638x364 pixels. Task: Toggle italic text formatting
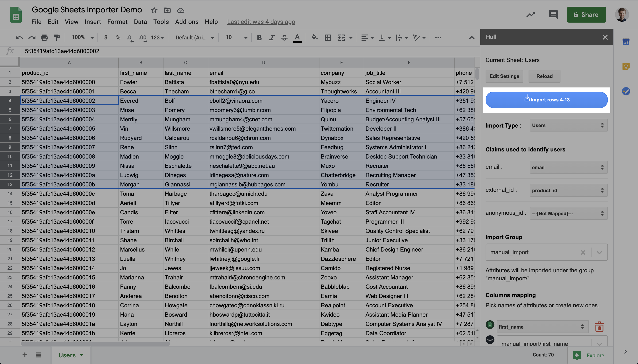click(272, 38)
